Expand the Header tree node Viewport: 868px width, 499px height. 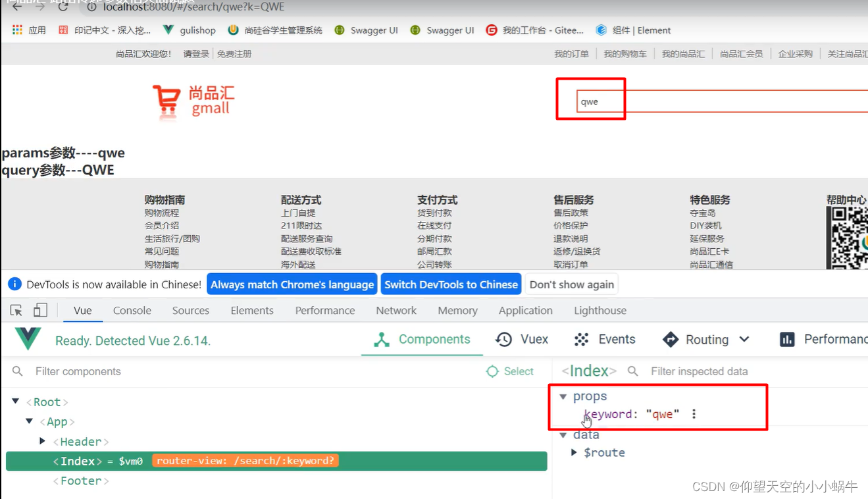(x=42, y=441)
